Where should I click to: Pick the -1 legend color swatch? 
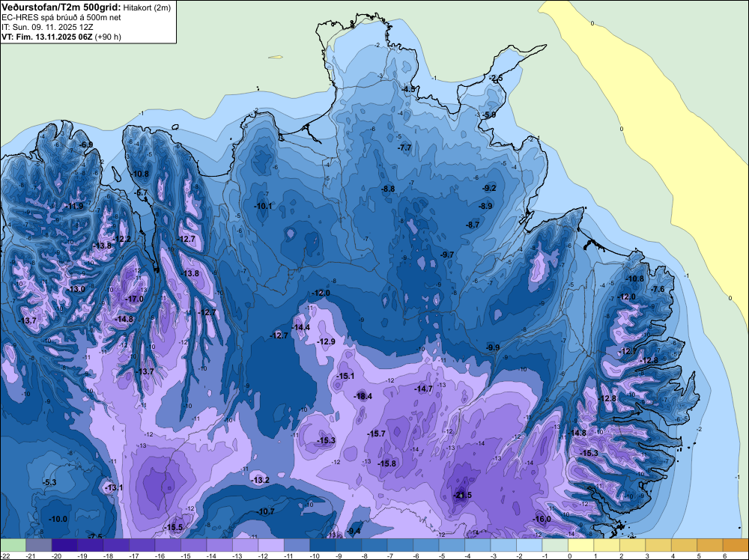click(x=555, y=545)
